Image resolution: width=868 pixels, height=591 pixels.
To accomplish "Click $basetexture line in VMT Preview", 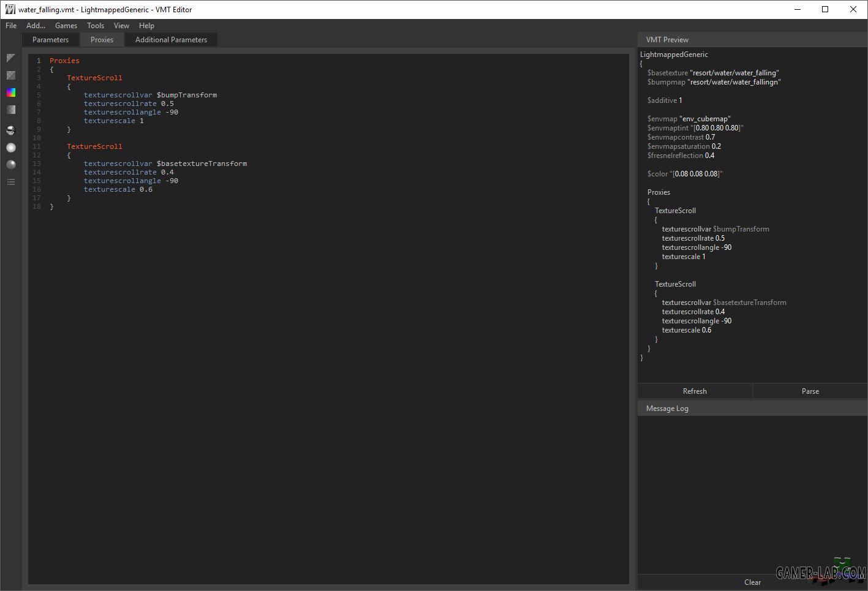I will coord(713,73).
